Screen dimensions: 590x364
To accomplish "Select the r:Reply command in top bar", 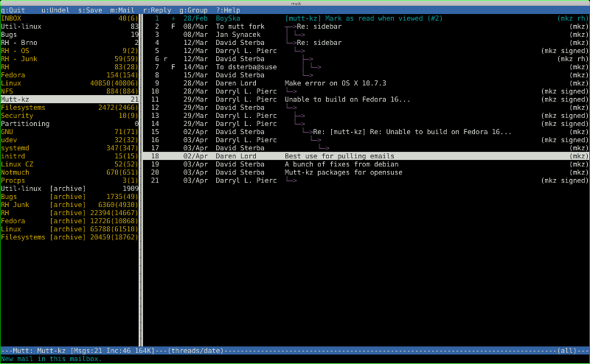I will [x=157, y=10].
